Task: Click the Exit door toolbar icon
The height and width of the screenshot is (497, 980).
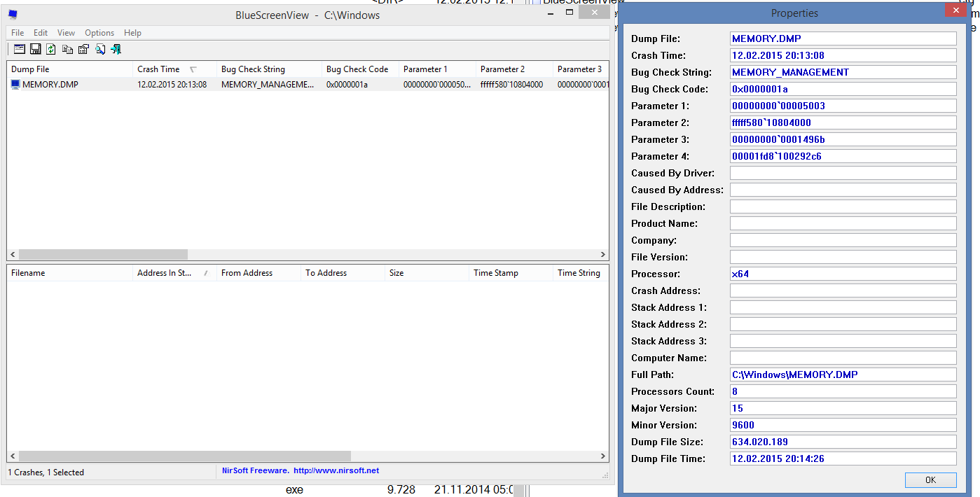Action: 116,49
